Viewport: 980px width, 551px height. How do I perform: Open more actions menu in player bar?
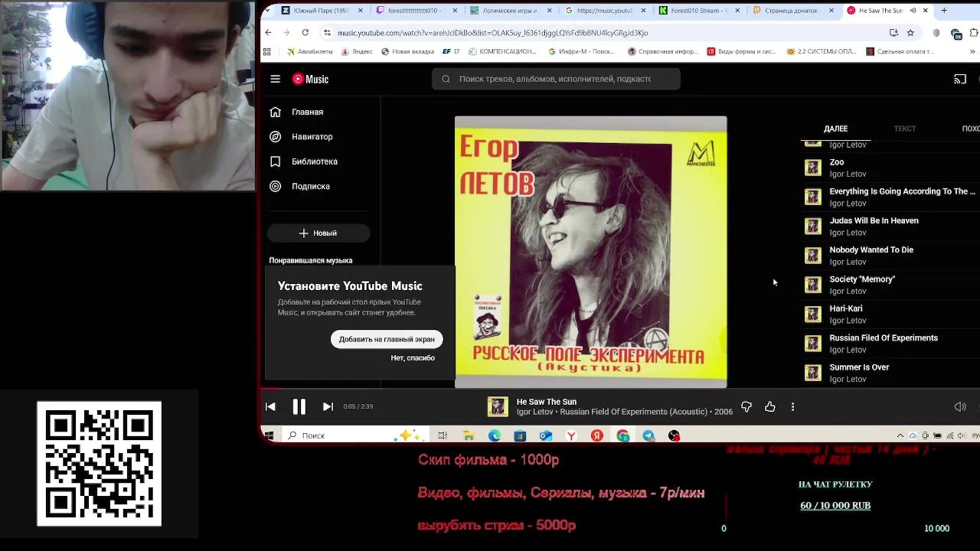click(792, 406)
